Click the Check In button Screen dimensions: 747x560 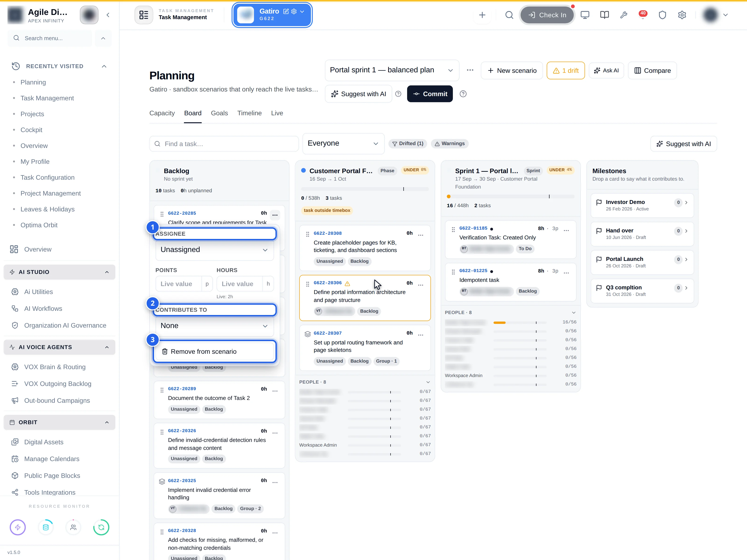click(547, 15)
